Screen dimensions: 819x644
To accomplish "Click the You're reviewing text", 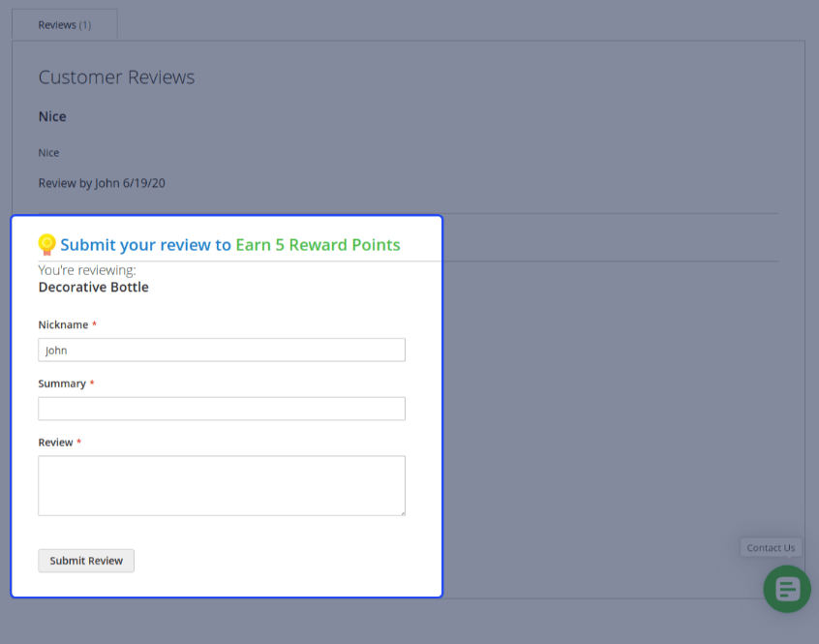I will point(87,270).
